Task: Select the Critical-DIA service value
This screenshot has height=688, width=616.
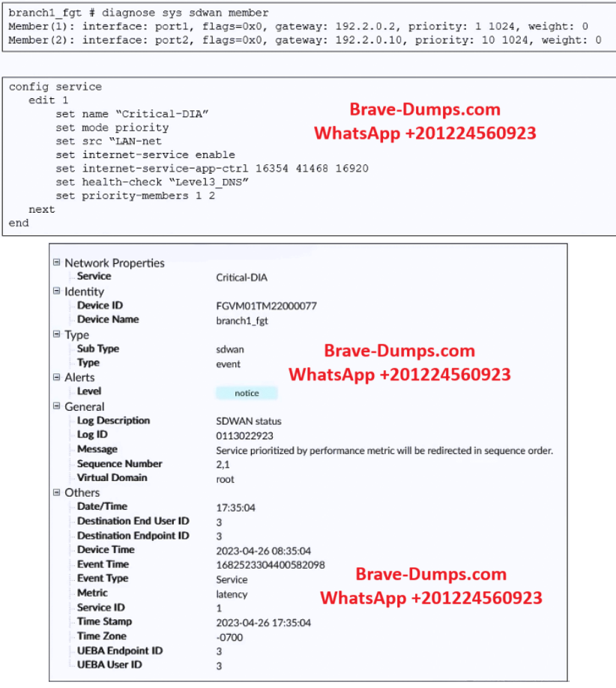Action: [241, 277]
